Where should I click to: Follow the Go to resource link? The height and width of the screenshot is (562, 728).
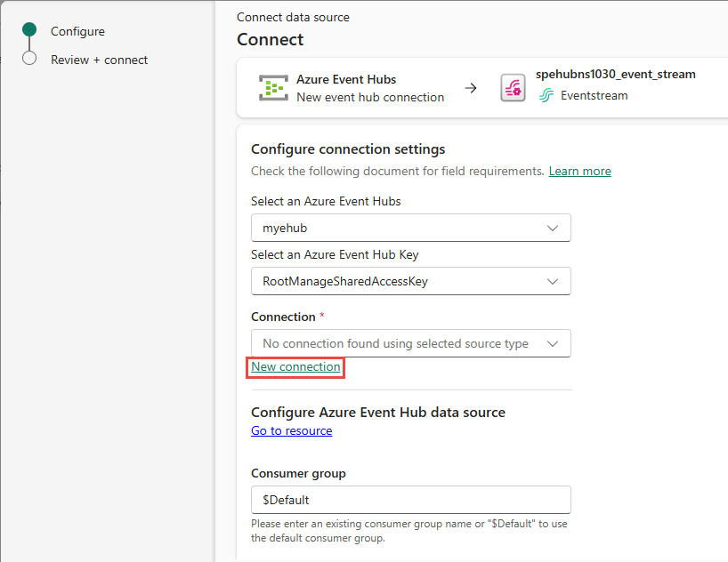292,430
